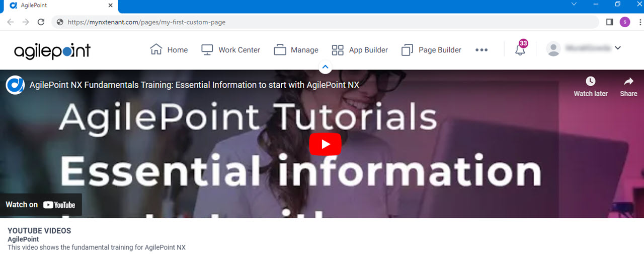Viewport: 644px width, 254px height.
Task: Click the AgilePoint channel icon in video
Action: pos(16,85)
